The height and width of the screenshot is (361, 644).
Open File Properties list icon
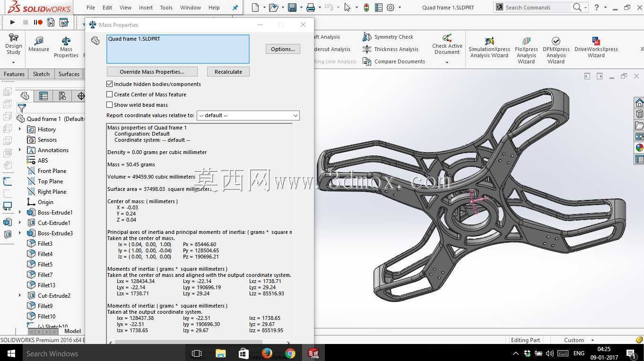[x=378, y=8]
